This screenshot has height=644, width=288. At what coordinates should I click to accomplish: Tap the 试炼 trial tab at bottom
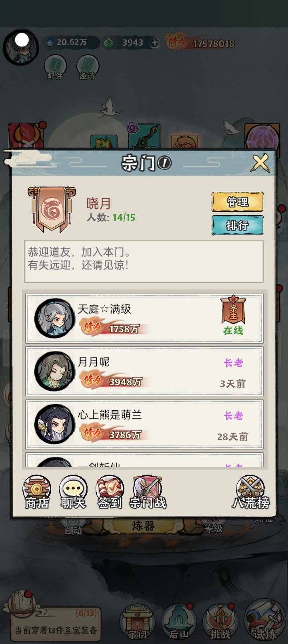coord(264,620)
